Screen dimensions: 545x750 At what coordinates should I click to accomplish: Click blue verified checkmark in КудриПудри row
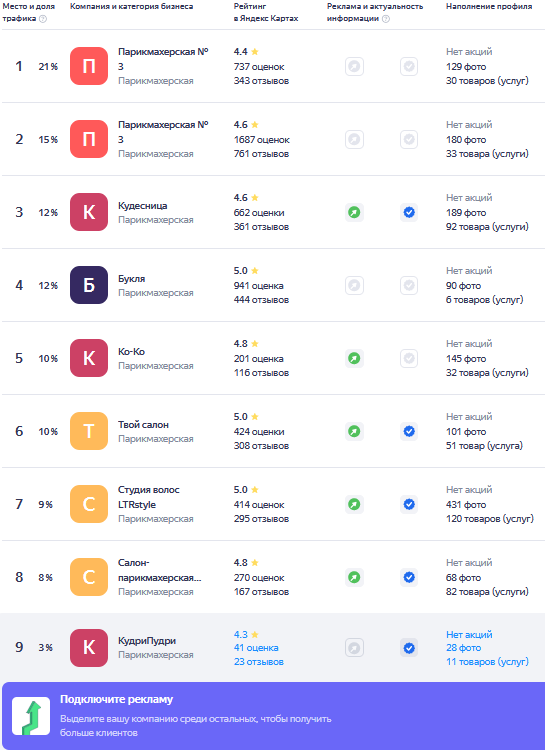pyautogui.click(x=409, y=648)
